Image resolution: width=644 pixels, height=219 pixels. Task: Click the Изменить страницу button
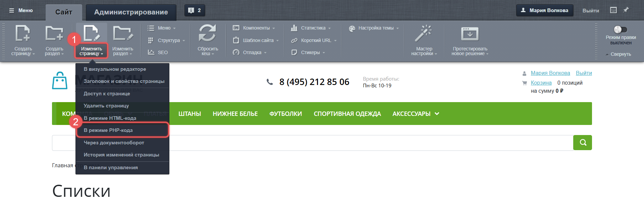click(91, 51)
